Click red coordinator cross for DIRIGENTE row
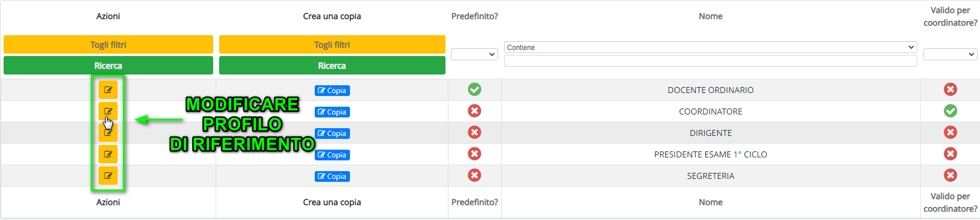This screenshot has height=220, width=980. (x=950, y=132)
